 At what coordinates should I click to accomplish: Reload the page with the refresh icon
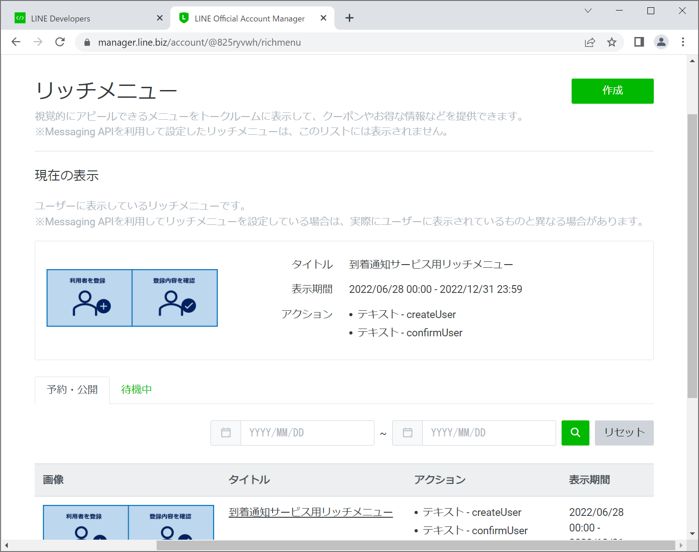[x=60, y=42]
